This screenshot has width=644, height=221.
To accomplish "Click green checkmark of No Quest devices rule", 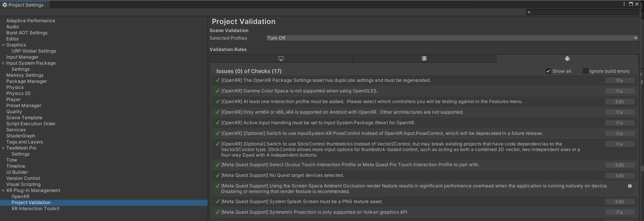I will (217, 175).
